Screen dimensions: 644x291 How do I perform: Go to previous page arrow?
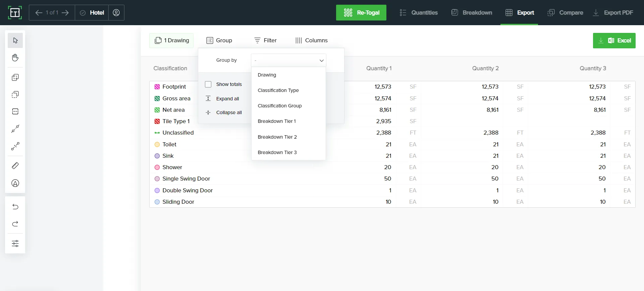(x=39, y=13)
